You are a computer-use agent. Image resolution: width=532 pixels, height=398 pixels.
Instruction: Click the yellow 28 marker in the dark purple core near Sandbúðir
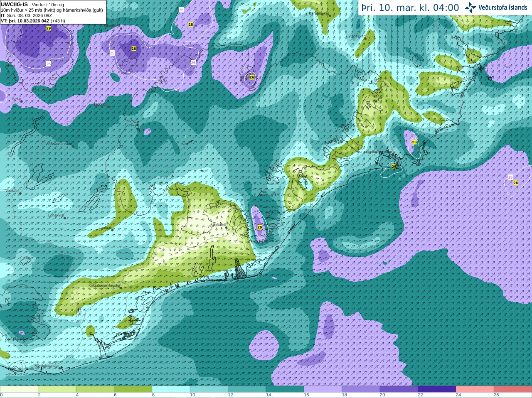(134, 49)
